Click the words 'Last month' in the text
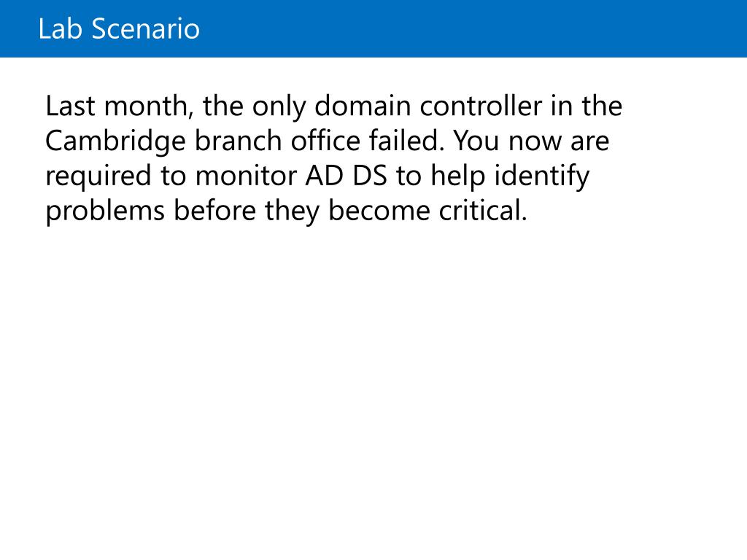 (118, 106)
